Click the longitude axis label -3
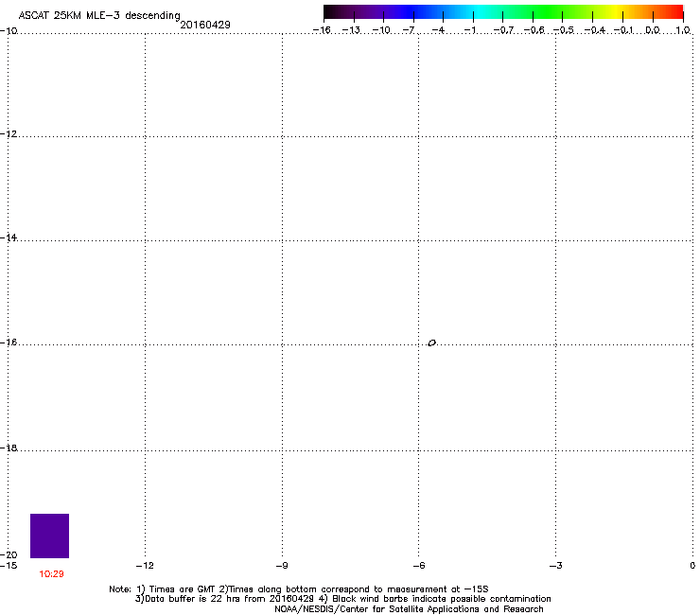Screen dimensions: 700x615 [x=556, y=566]
